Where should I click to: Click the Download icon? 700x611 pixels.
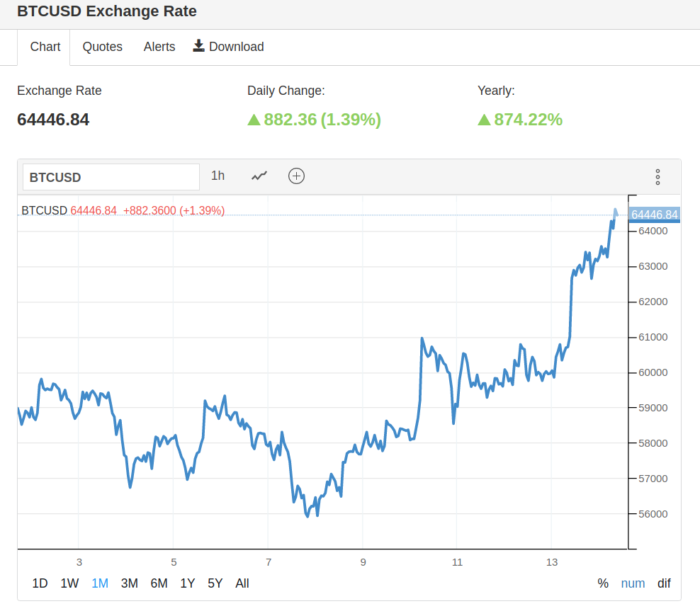tap(199, 46)
